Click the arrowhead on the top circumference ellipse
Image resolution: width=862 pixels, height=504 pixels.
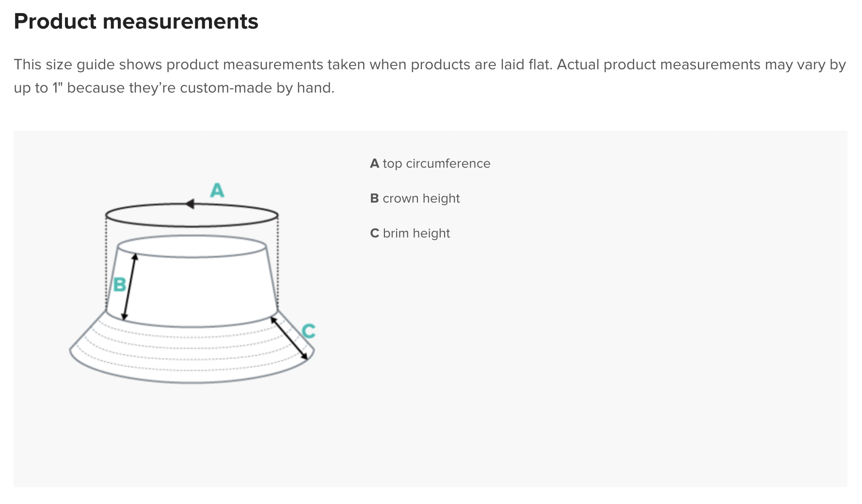[x=190, y=204]
